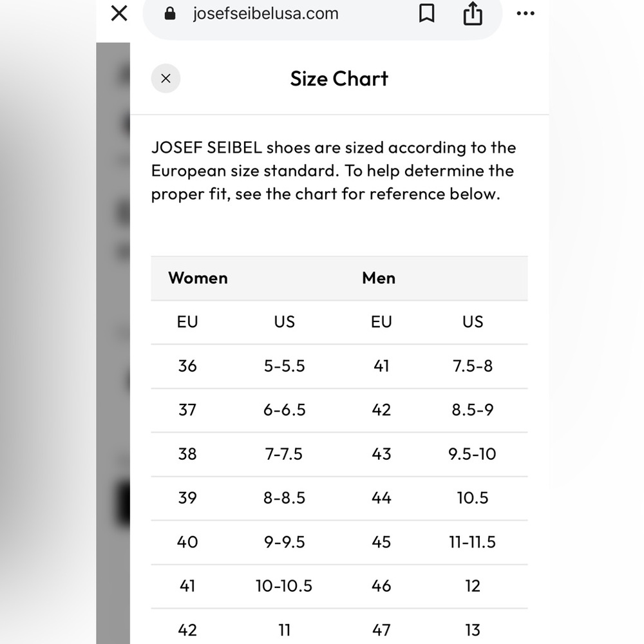644x644 pixels.
Task: Open the share sheet icon
Action: (x=473, y=13)
